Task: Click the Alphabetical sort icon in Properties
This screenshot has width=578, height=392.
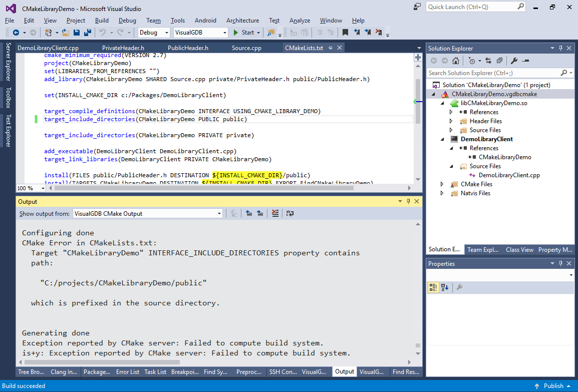Action: 445,287
